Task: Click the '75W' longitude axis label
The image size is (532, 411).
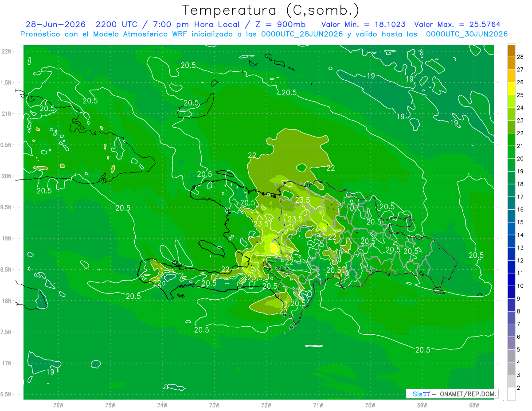Action: tap(110, 405)
